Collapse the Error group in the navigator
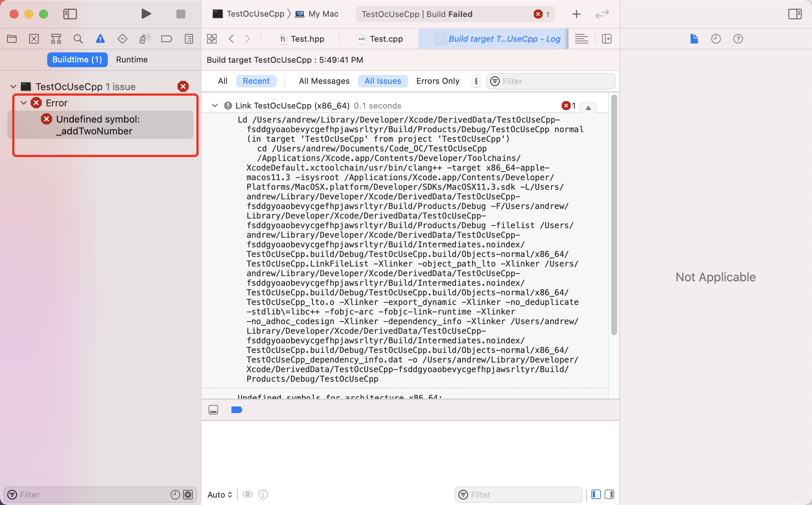Viewport: 812px width, 505px height. click(x=24, y=103)
